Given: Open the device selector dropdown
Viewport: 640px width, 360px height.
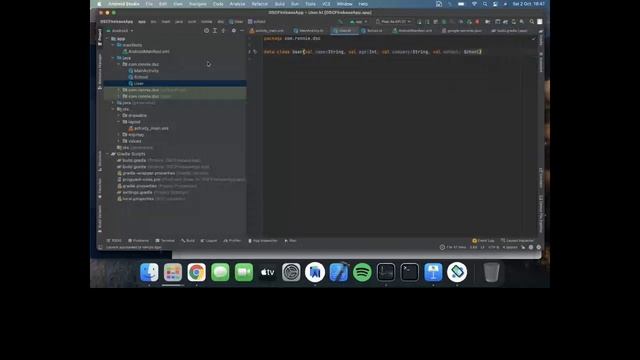Looking at the screenshot, I should 393,22.
